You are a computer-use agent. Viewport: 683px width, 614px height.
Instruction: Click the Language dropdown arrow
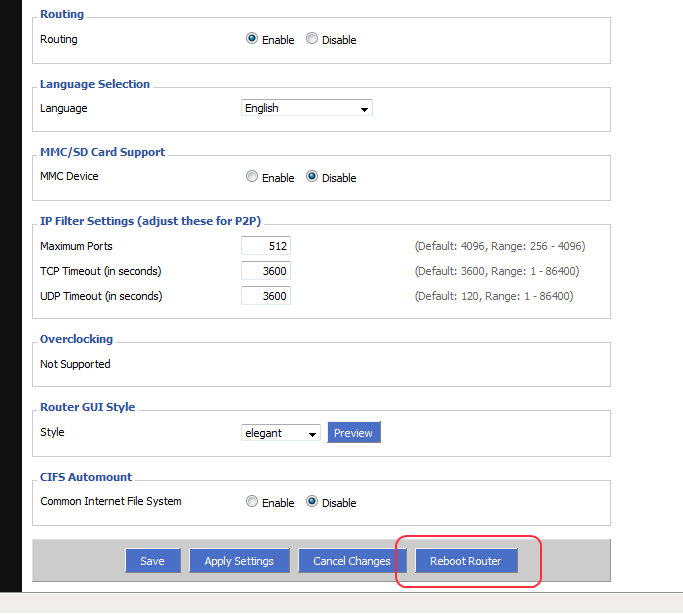pos(364,109)
